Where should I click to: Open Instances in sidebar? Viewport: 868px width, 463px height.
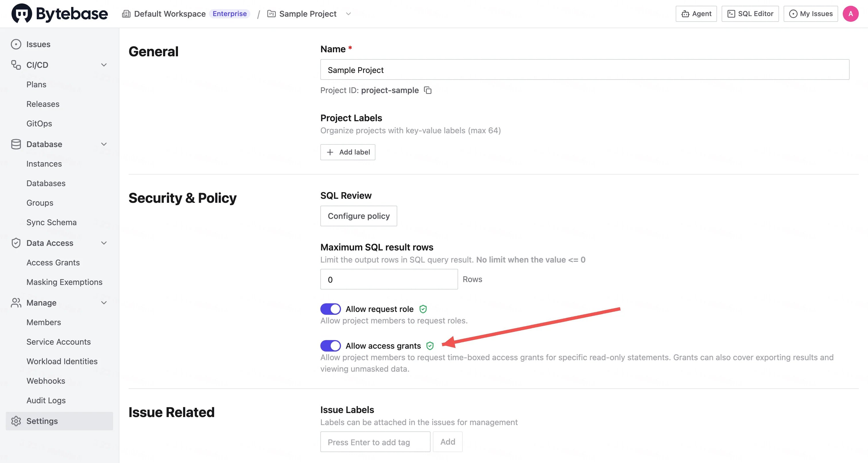click(x=44, y=163)
